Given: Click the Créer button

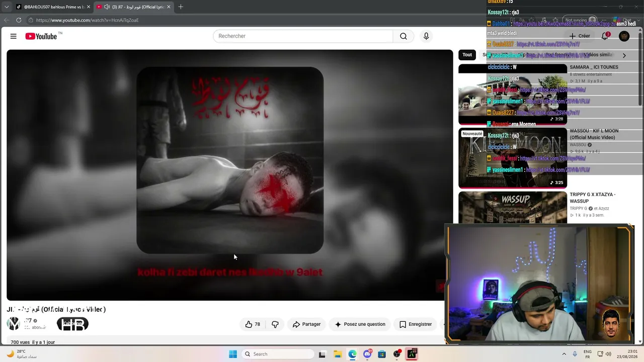Looking at the screenshot, I should coord(580,36).
